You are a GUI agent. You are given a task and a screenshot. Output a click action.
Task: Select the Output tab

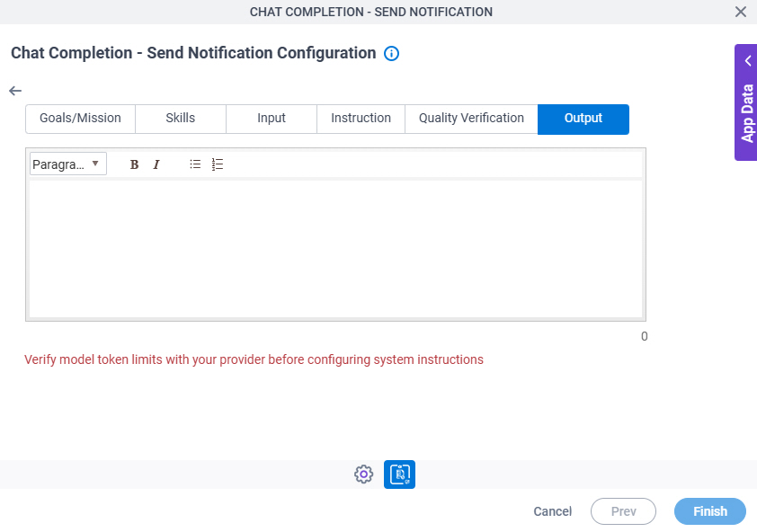click(x=583, y=119)
